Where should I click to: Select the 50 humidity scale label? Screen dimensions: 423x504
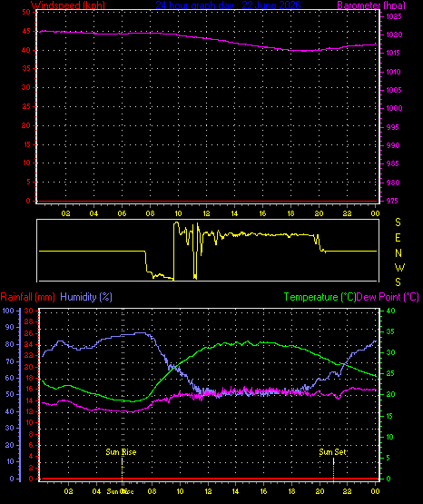[x=10, y=394]
